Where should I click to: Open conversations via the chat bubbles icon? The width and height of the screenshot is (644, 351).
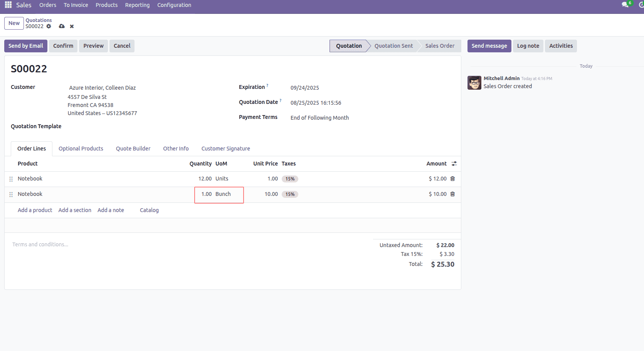[625, 5]
